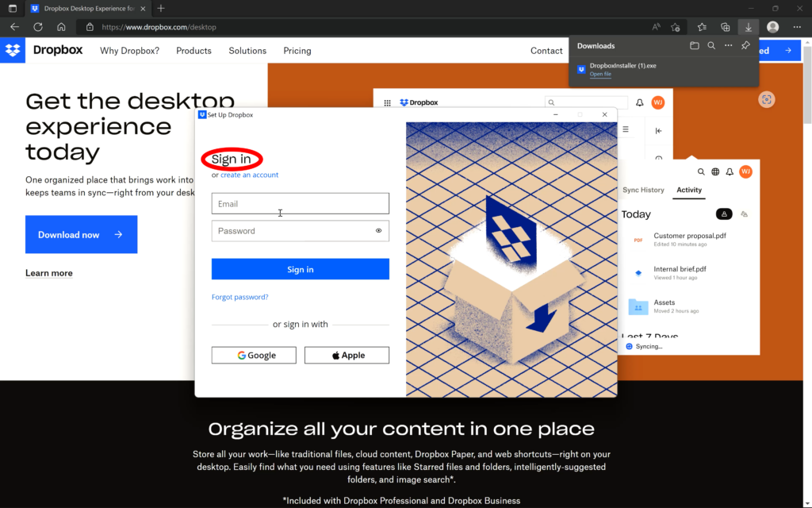Screen dimensions: 812x508
Task: Pin the Downloads panel
Action: pyautogui.click(x=745, y=45)
